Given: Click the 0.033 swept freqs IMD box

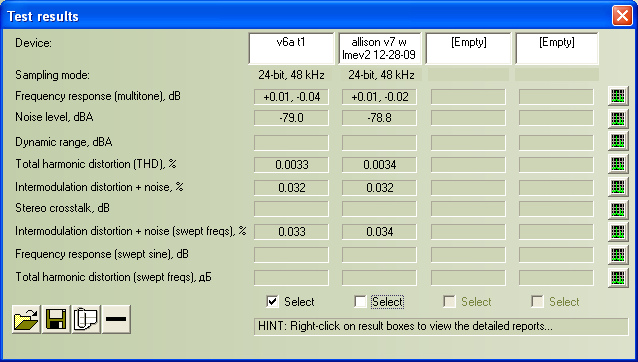Looking at the screenshot, I should (x=291, y=231).
